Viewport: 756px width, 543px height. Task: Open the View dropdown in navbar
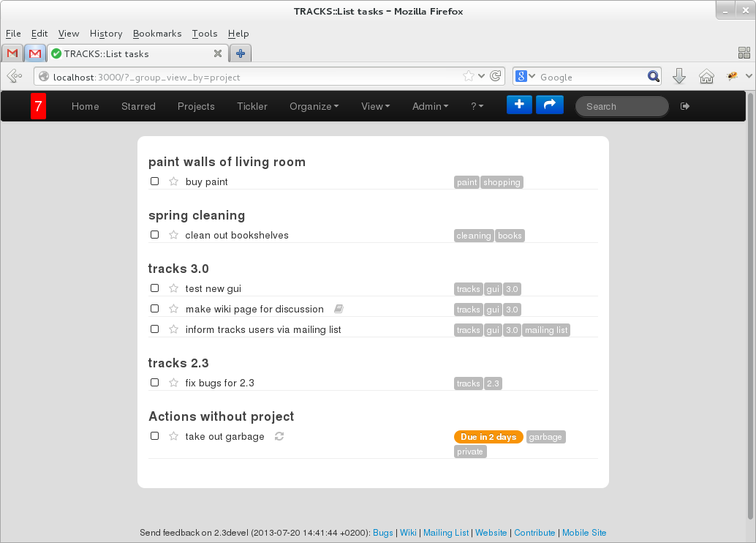click(x=375, y=107)
